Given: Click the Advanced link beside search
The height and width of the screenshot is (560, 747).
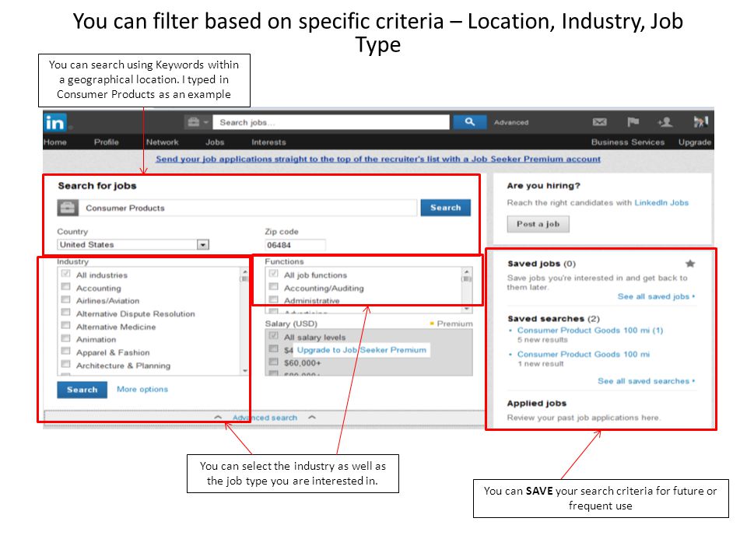Looking at the screenshot, I should tap(511, 122).
